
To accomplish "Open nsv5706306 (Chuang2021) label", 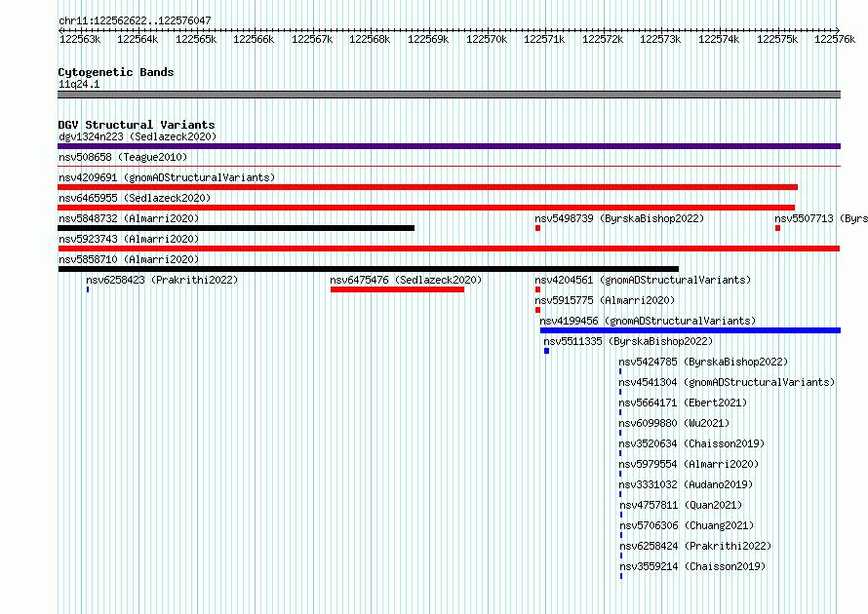I will (687, 525).
